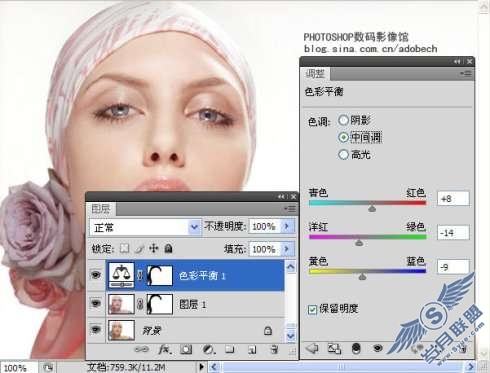Switch to the 调整 tab
The height and width of the screenshot is (373, 490).
[315, 73]
